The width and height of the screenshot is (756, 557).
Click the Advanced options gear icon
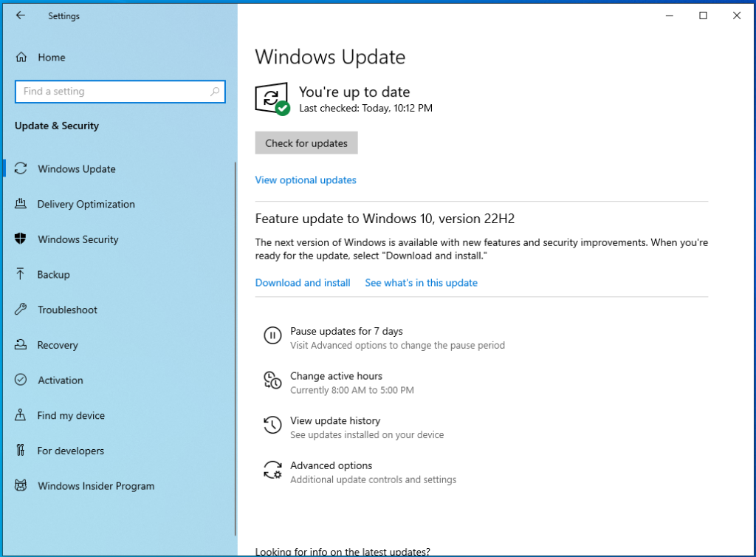(272, 471)
